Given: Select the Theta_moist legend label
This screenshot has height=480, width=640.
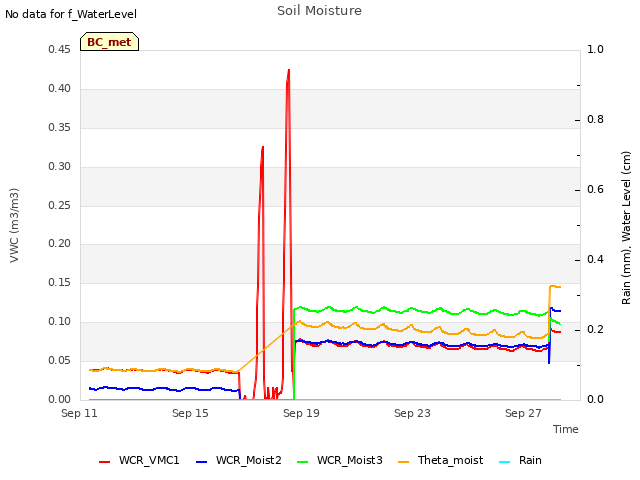Looking at the screenshot, I should (450, 460).
